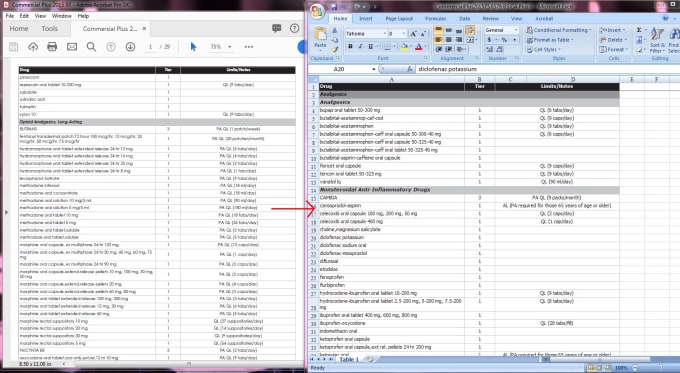The width and height of the screenshot is (680, 373).
Task: Click the yellow Fill Color button
Action: (403, 46)
